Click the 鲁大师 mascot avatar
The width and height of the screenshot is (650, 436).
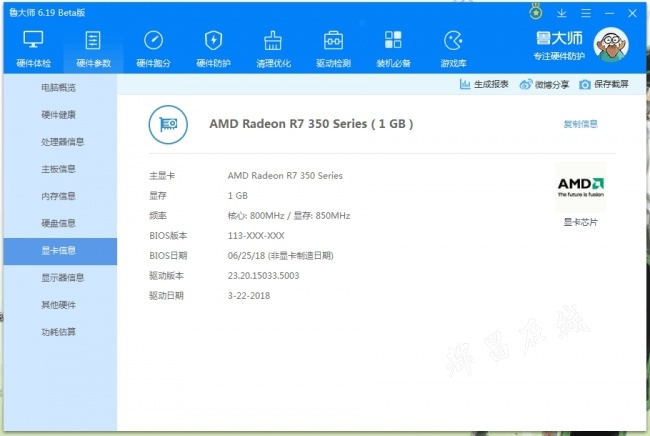pyautogui.click(x=611, y=44)
